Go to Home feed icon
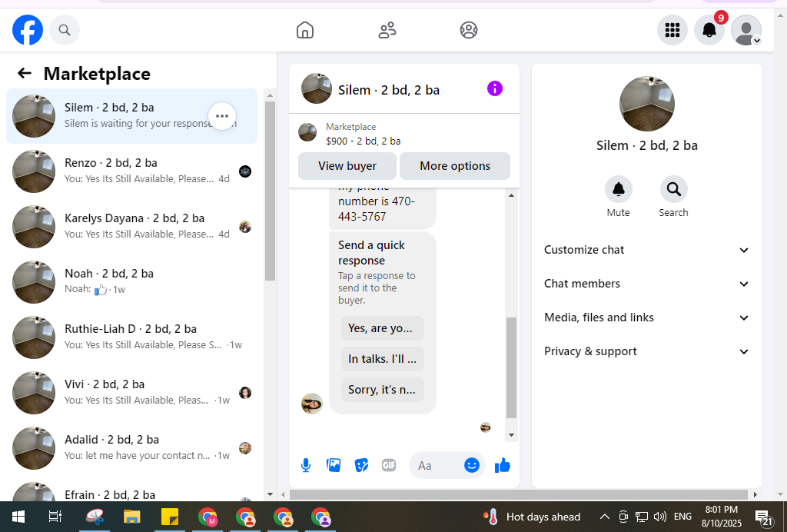 point(305,30)
